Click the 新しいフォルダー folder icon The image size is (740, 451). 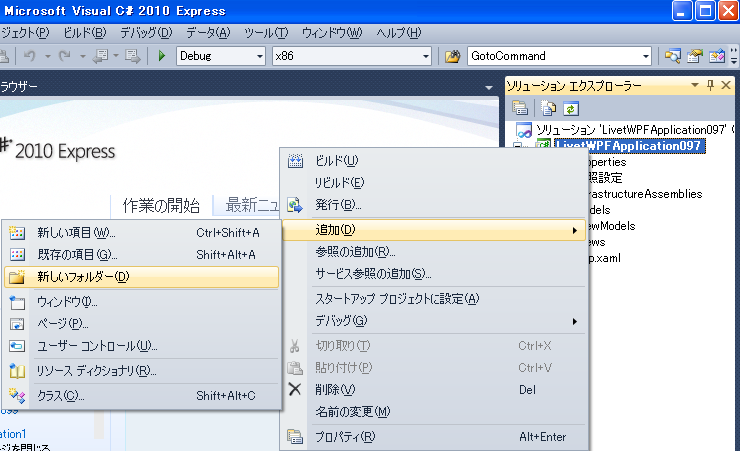(17, 277)
